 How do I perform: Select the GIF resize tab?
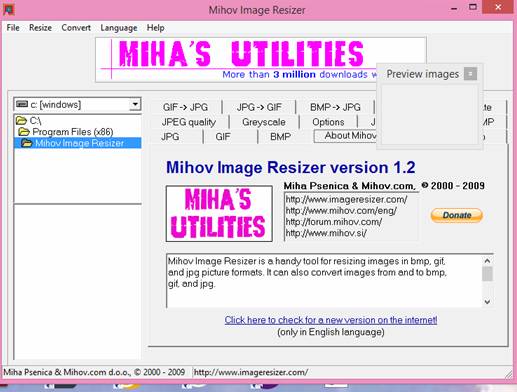[x=223, y=137]
